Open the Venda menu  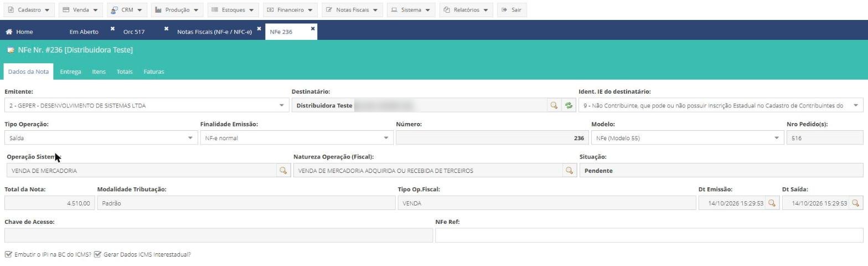[80, 10]
